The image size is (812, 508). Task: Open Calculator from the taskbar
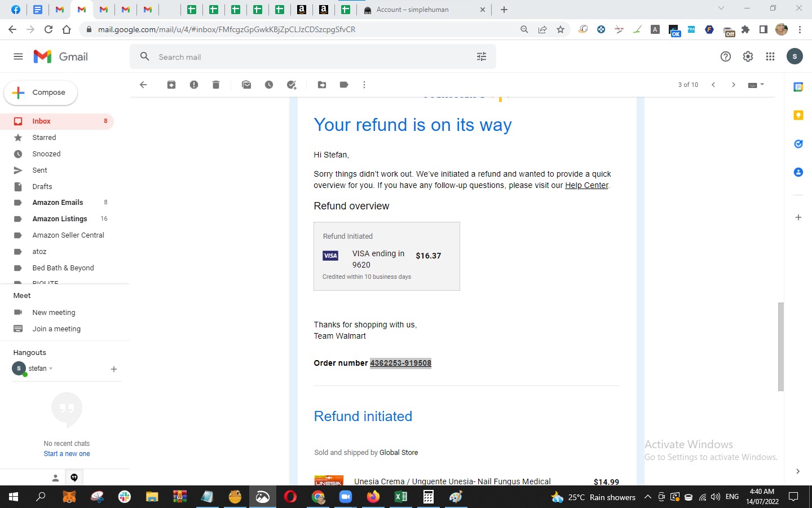tap(429, 497)
